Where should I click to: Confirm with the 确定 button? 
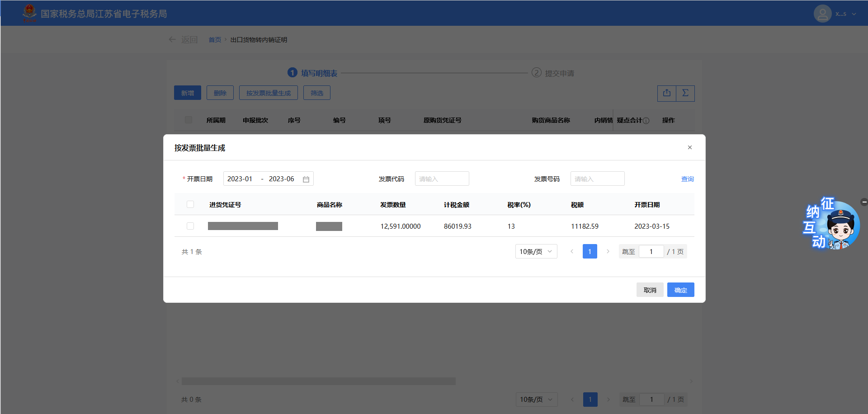680,290
